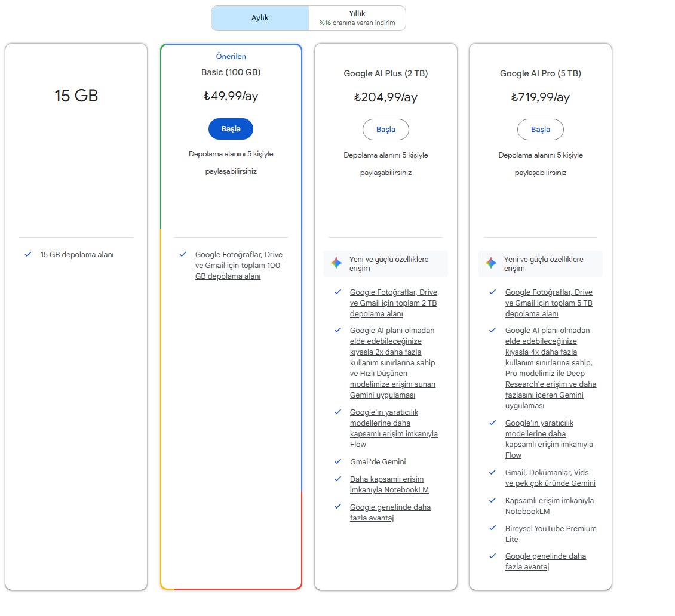Click checkmark beside AI Pro NotebookLM feature
Viewport: 675px width, 616px height.
tap(493, 500)
